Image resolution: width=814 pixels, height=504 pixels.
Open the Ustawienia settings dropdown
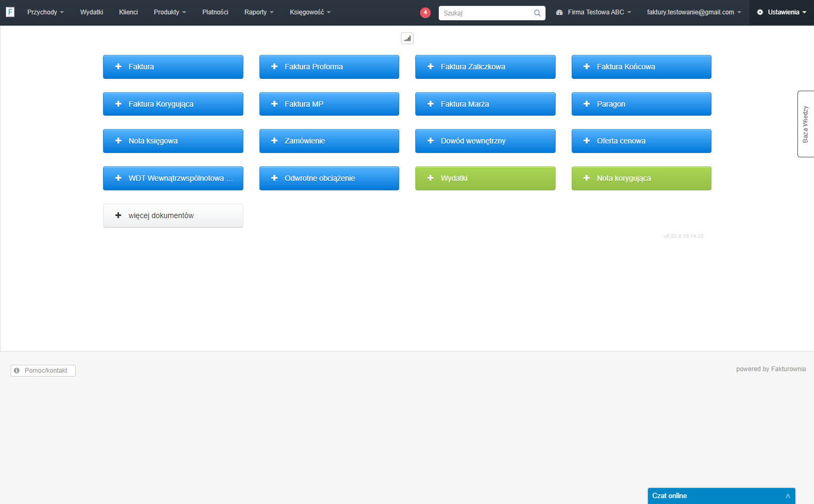point(781,12)
